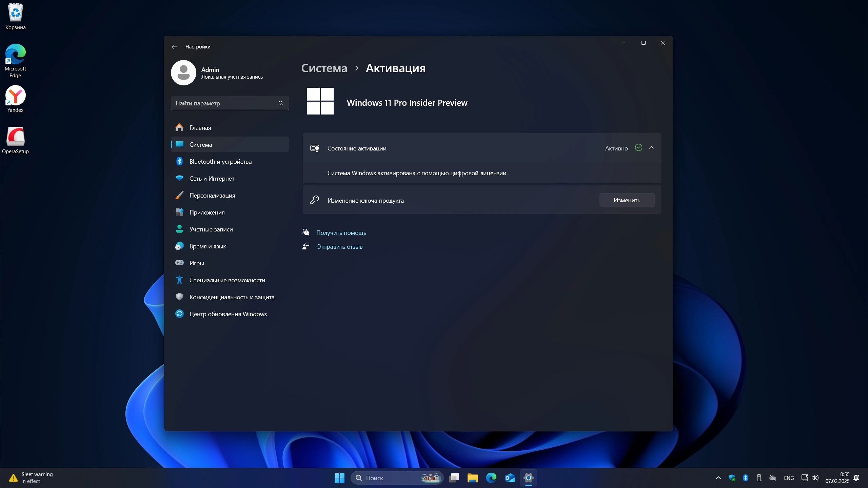The height and width of the screenshot is (488, 868).
Task: Select Сеть и Интернет in sidebar
Action: pos(212,179)
